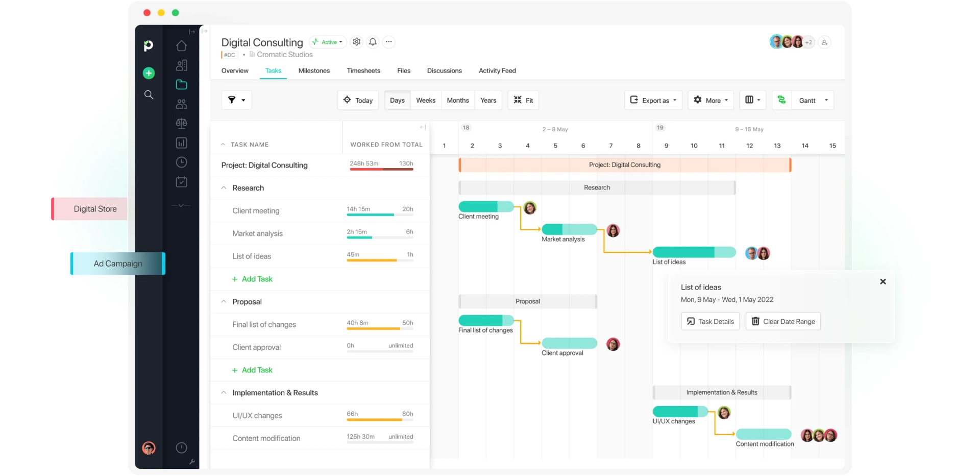980x476 pixels.
Task: Switch to the Timesheets tab
Action: [363, 71]
